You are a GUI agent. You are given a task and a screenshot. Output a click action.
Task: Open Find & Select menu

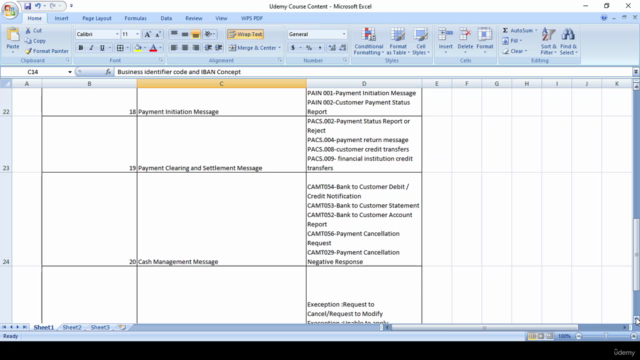coord(568,41)
